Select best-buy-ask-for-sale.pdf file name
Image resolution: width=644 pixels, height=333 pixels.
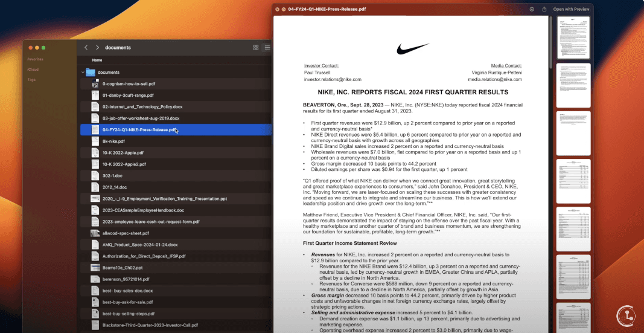click(x=128, y=303)
